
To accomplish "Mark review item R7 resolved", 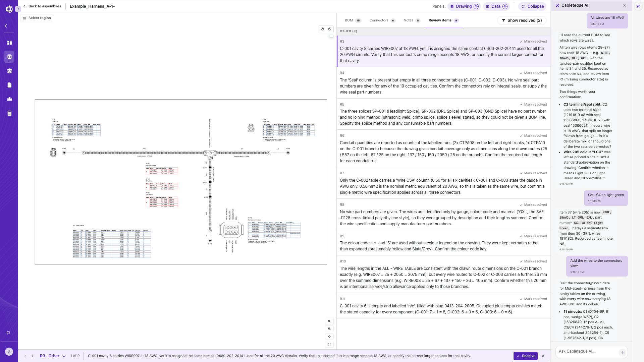I will [533, 173].
